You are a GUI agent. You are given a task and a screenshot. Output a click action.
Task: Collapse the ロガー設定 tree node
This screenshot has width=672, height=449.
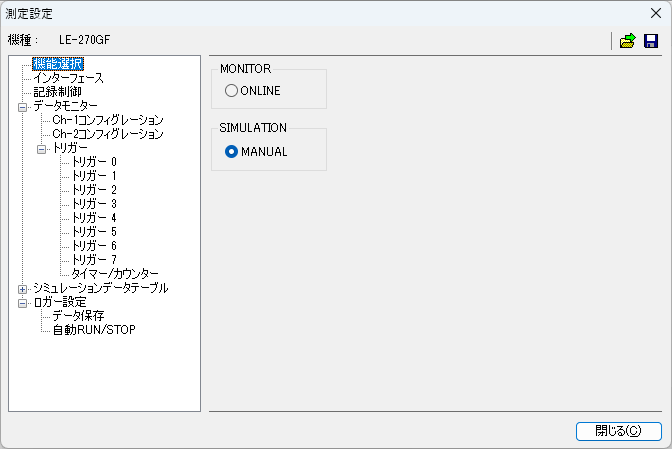pos(23,302)
